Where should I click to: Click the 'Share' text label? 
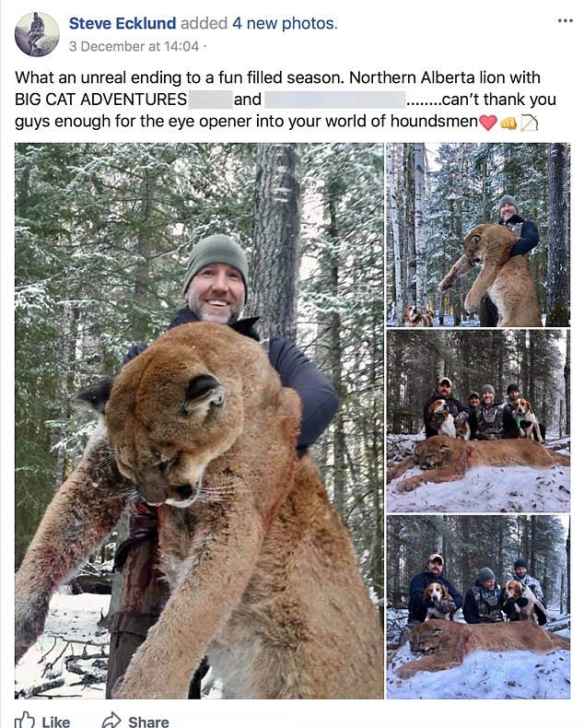point(148,722)
